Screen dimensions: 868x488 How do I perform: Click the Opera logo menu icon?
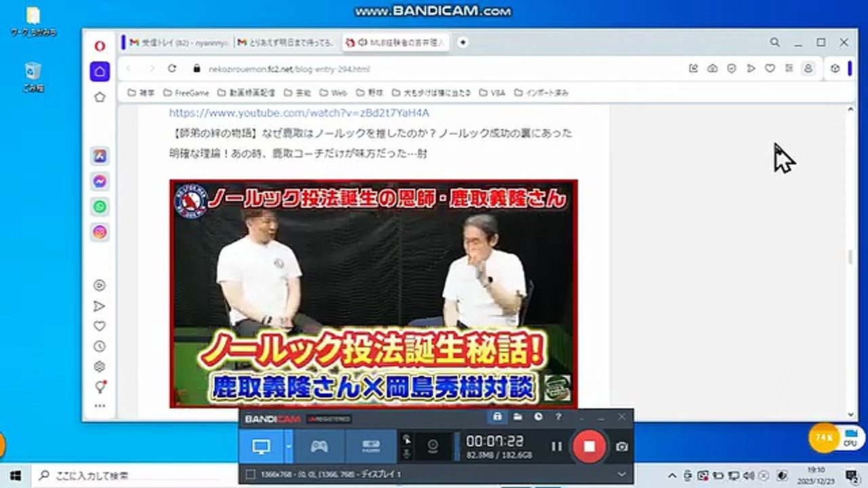[100, 46]
